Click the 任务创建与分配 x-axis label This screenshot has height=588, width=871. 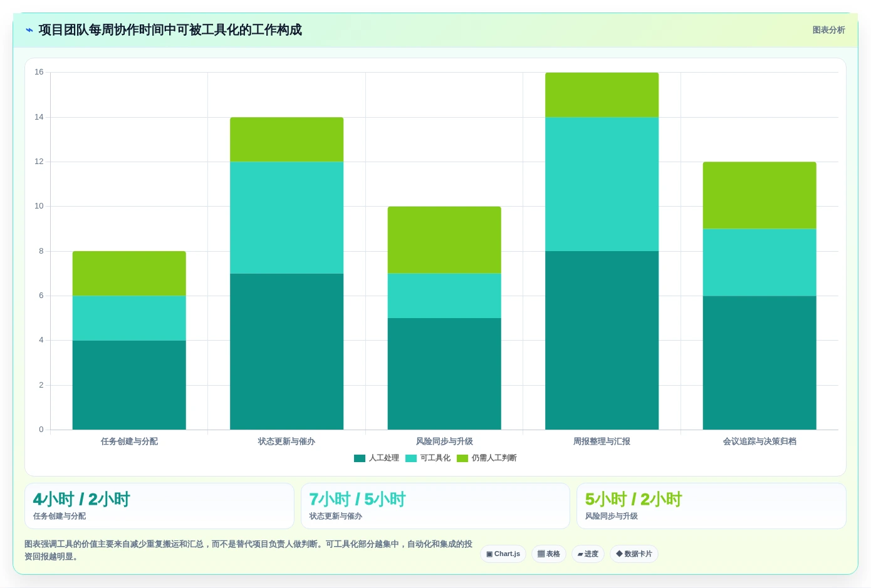[129, 441]
